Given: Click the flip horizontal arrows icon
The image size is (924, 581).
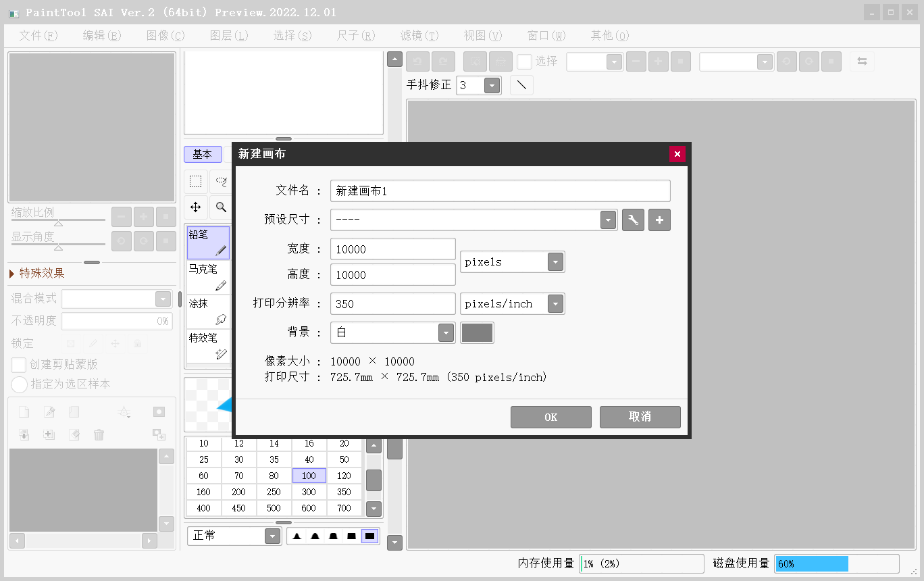Looking at the screenshot, I should coord(862,61).
